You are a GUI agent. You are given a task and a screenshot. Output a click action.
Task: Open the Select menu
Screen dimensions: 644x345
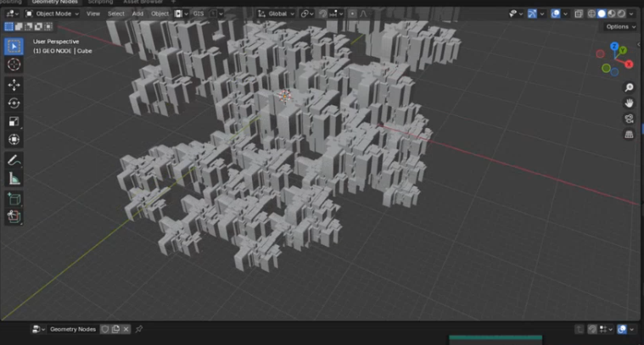click(x=116, y=14)
